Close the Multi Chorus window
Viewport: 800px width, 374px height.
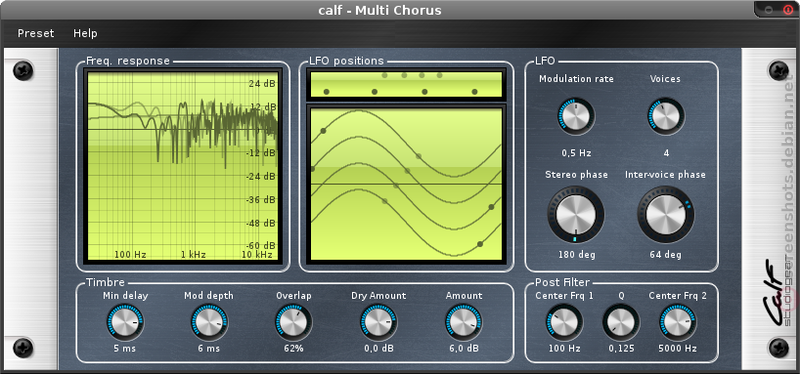click(x=786, y=9)
